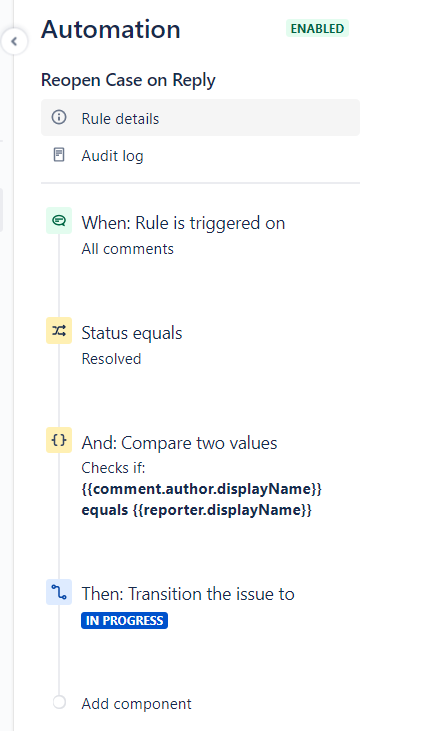
Task: Open the Rule details section
Action: (200, 117)
